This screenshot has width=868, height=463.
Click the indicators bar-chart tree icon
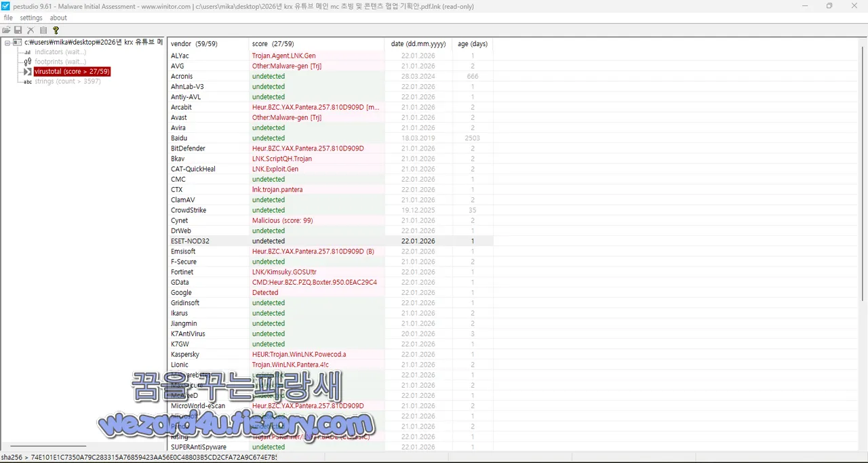click(28, 52)
